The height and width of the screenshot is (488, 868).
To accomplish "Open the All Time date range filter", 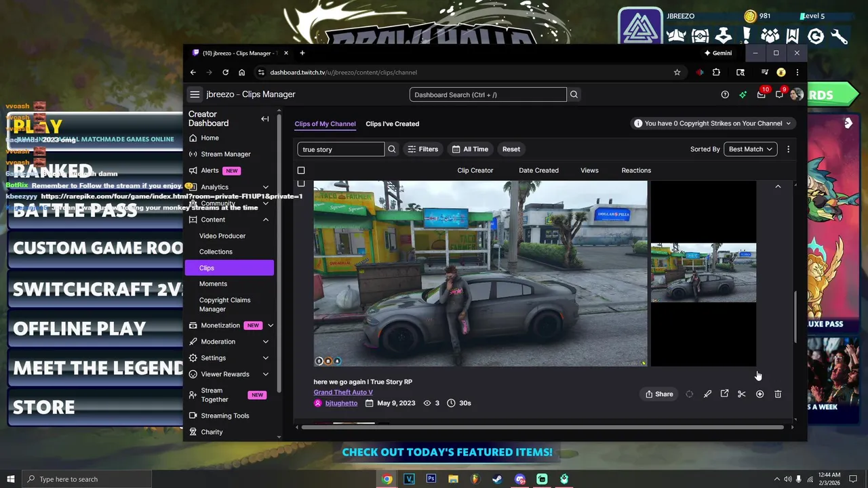I will tap(470, 149).
